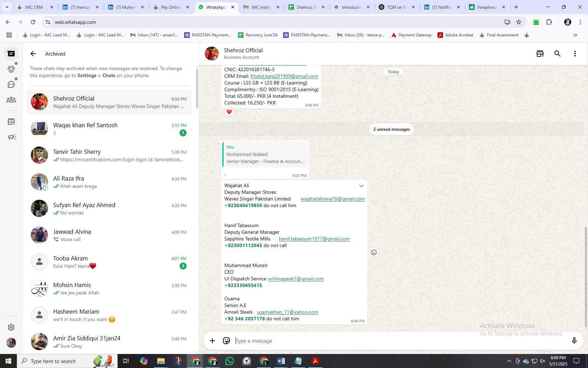
Task: Click phone number +923330455415
Action: [243, 285]
